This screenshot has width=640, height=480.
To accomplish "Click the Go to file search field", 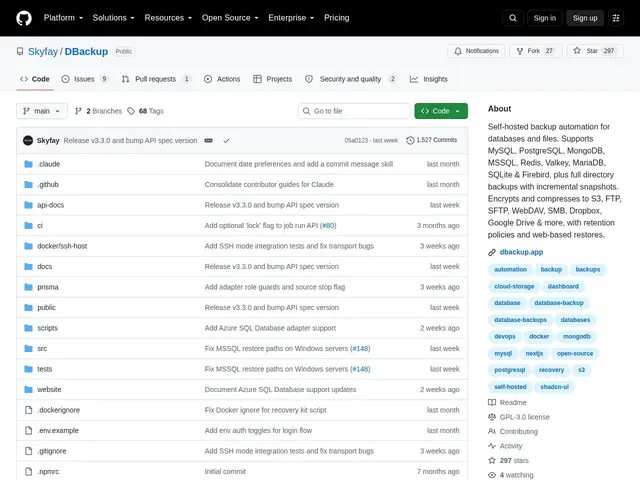I will click(x=354, y=111).
